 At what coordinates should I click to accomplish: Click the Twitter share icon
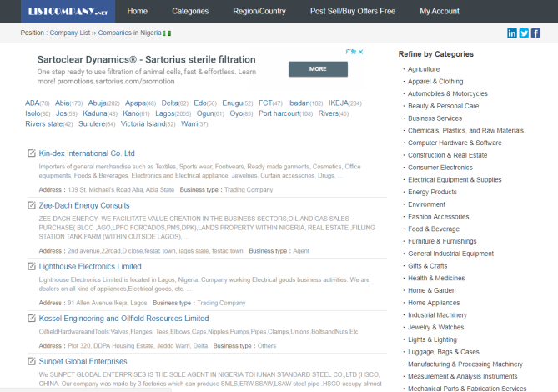pos(524,33)
